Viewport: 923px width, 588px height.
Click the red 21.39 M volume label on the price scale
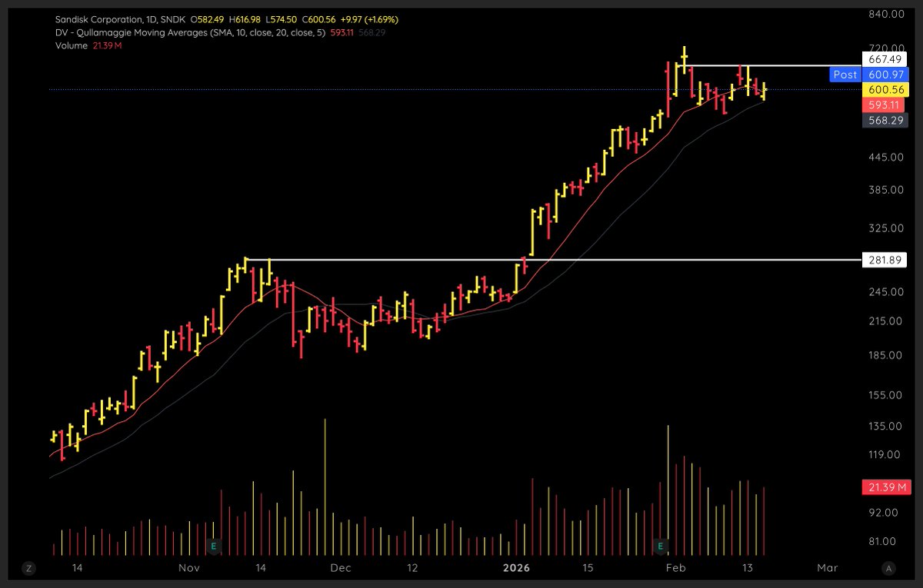pyautogui.click(x=885, y=487)
